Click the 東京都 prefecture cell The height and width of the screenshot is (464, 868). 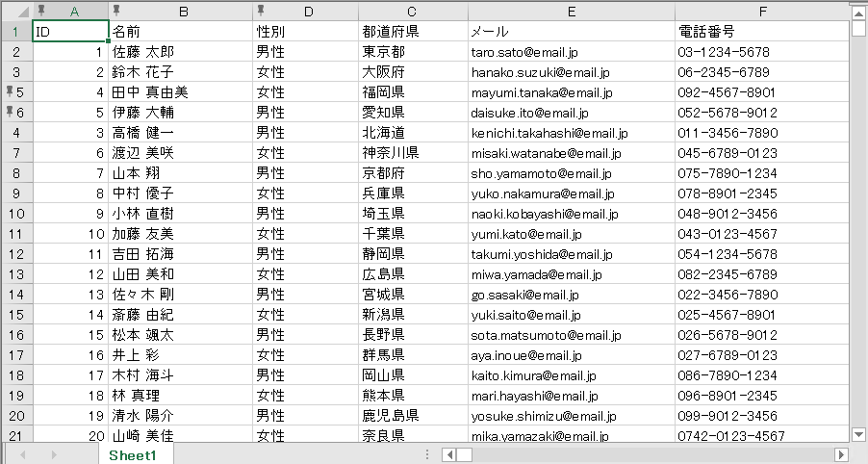(x=414, y=51)
